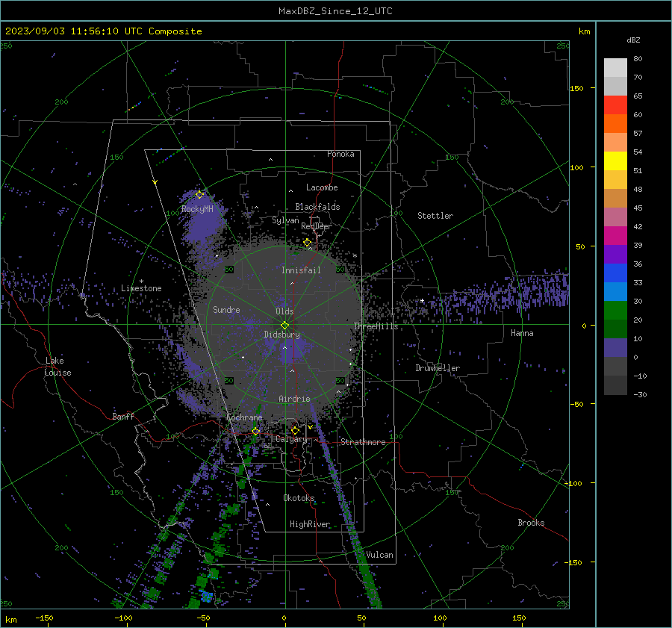Screen dimensions: 672x628
Task: Click the Didsbury town label
Action: tap(281, 335)
